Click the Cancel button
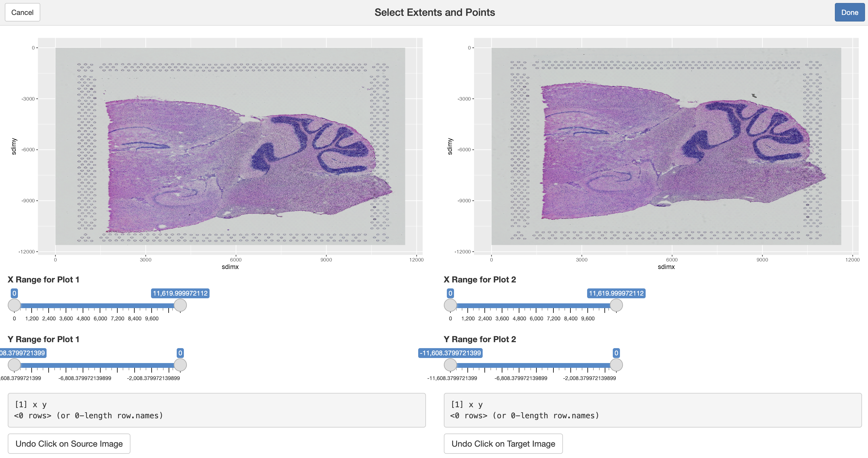868x458 pixels. click(22, 13)
